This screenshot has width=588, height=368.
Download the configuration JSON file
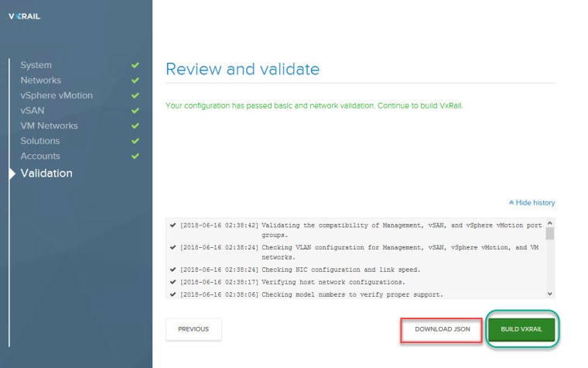pyautogui.click(x=442, y=329)
